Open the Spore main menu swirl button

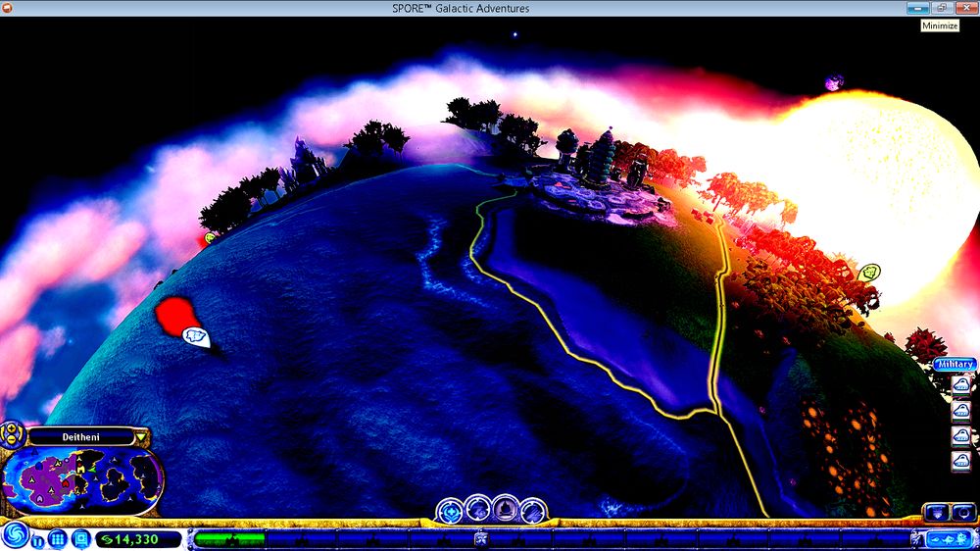pyautogui.click(x=15, y=535)
